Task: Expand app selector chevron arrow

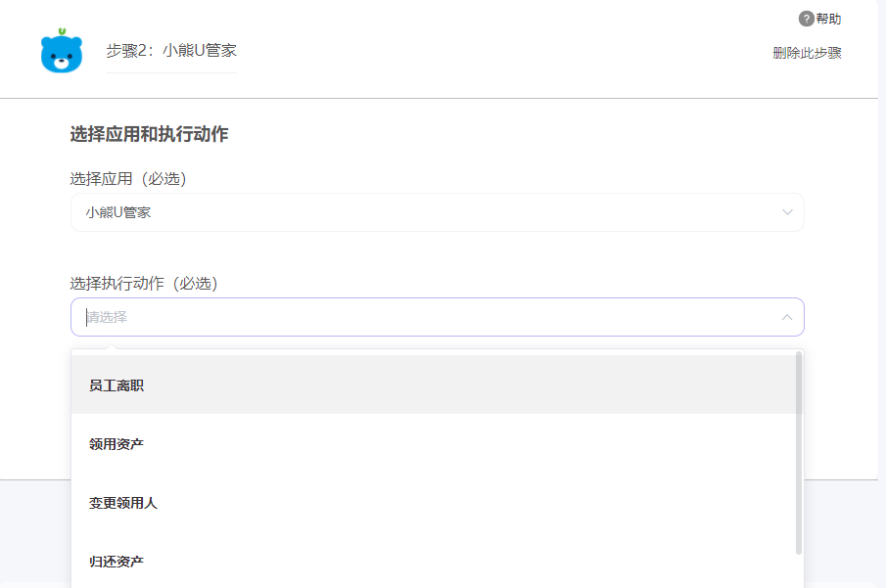Action: point(787,212)
